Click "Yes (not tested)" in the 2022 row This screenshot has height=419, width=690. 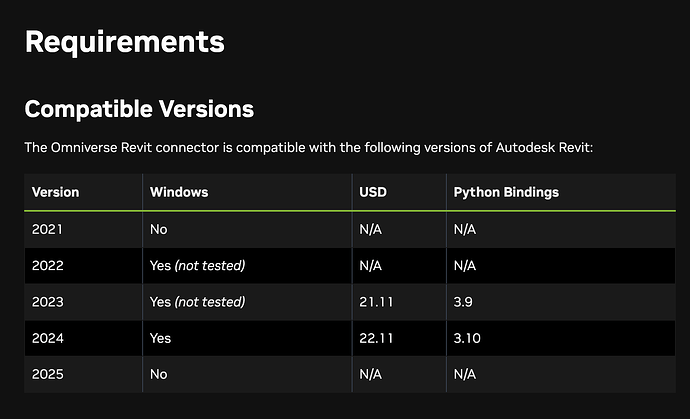click(197, 266)
